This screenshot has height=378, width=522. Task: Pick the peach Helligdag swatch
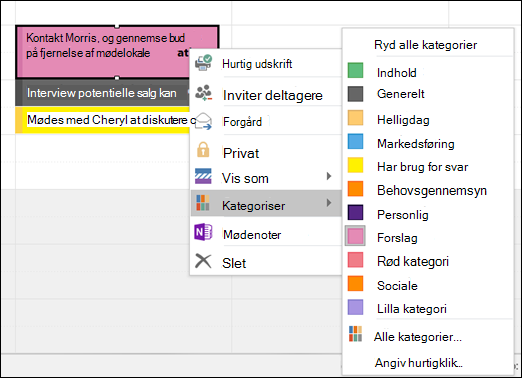point(355,118)
